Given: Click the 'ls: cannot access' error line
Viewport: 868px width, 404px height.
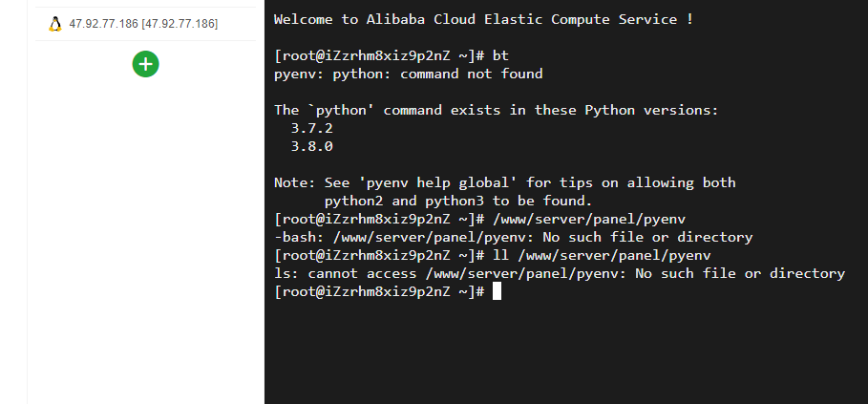Looking at the screenshot, I should coord(560,273).
